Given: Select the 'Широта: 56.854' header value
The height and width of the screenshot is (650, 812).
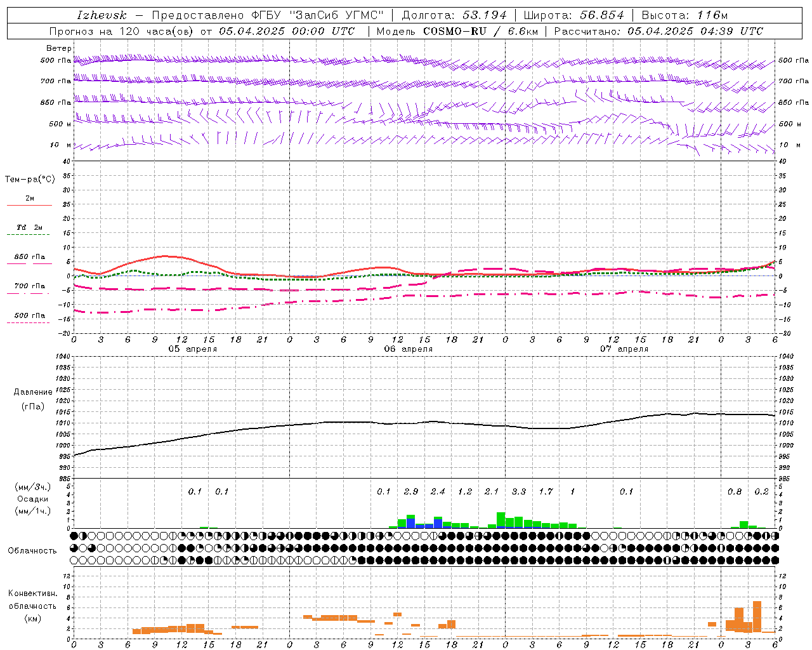Looking at the screenshot, I should coord(573,15).
